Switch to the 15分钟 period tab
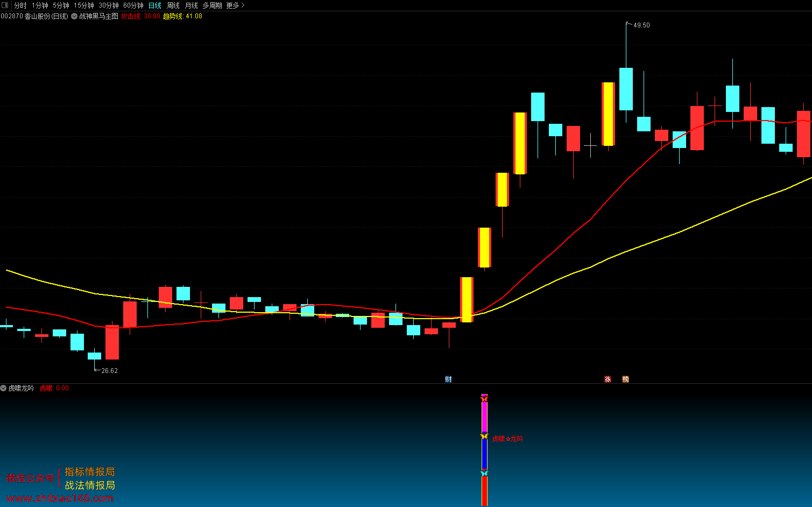 click(84, 5)
